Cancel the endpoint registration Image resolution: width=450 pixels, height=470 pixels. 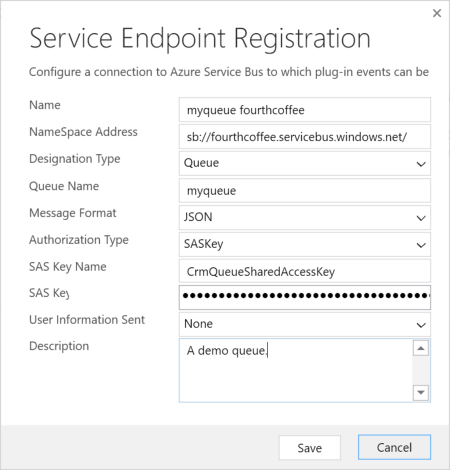coord(394,447)
